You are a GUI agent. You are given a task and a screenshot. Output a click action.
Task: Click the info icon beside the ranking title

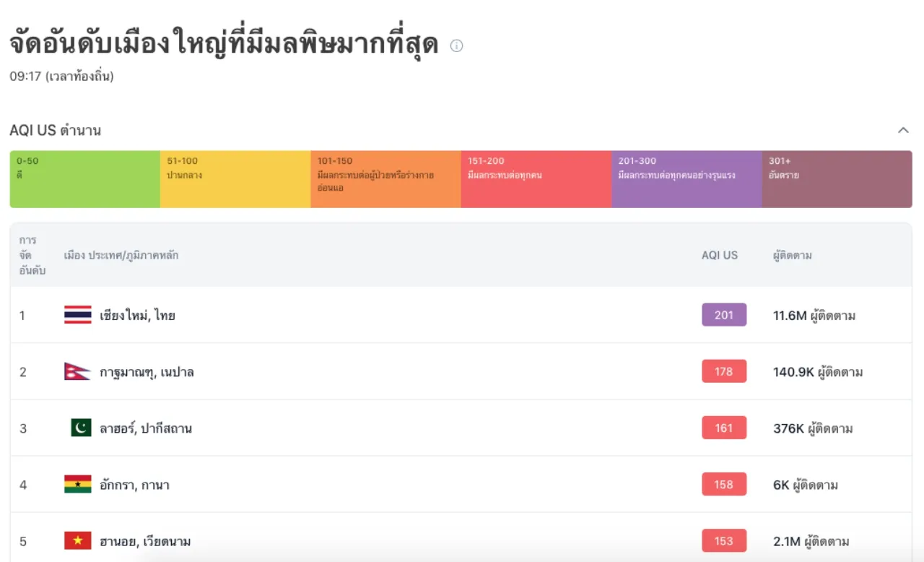point(456,46)
